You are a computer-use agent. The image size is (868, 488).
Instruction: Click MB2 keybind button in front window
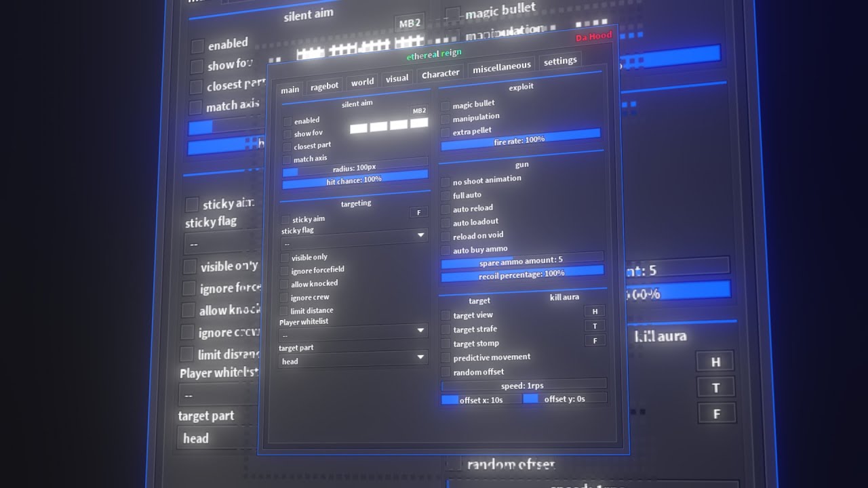(419, 110)
